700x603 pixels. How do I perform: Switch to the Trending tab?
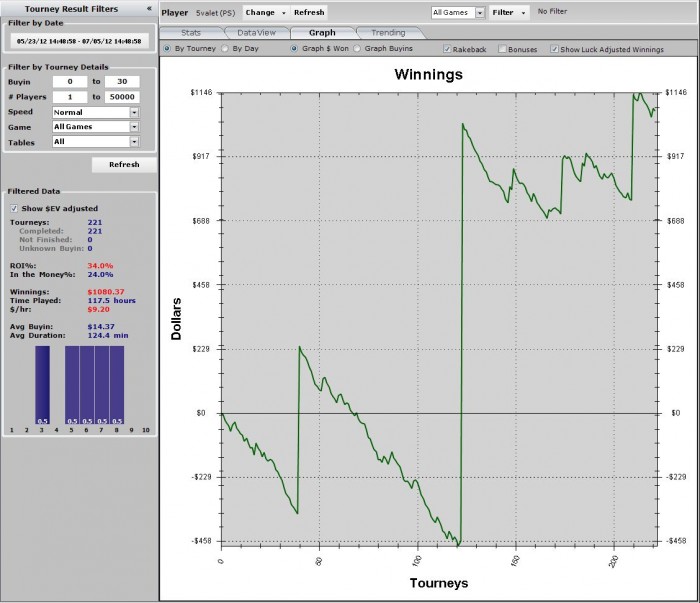[x=388, y=33]
